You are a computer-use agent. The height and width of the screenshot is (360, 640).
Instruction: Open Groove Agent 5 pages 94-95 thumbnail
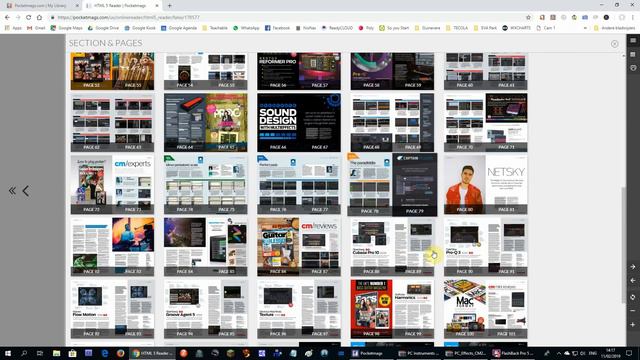(206, 309)
